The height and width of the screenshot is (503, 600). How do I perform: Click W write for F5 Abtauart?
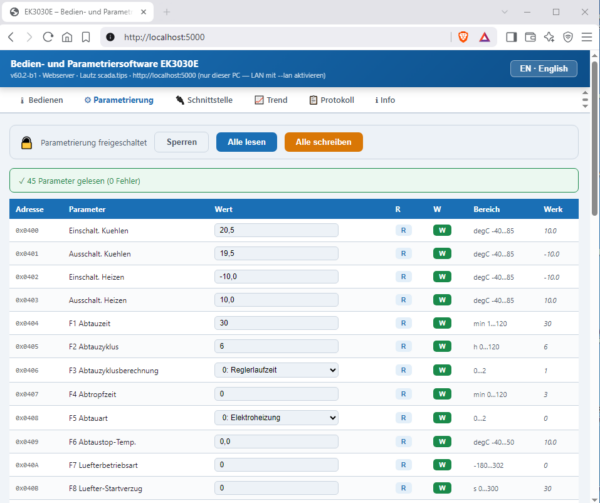coord(442,418)
